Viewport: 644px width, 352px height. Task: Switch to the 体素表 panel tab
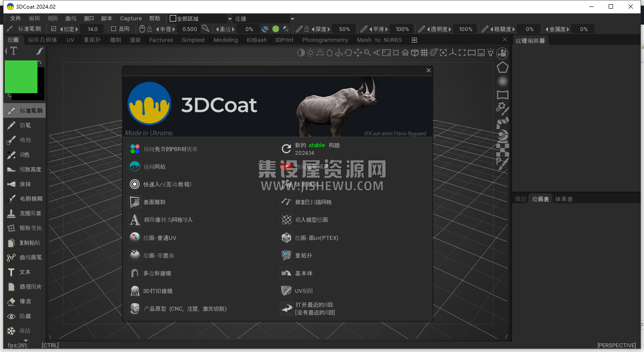[564, 199]
